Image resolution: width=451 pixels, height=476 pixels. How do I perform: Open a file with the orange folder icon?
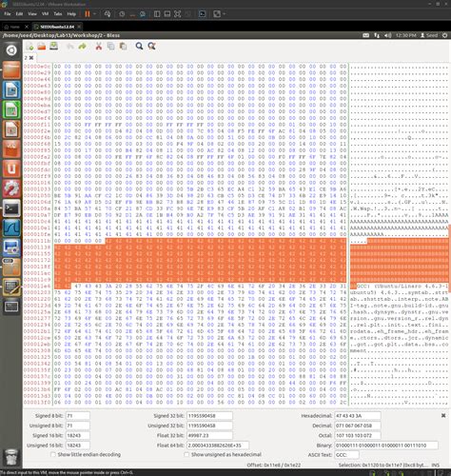point(42,47)
